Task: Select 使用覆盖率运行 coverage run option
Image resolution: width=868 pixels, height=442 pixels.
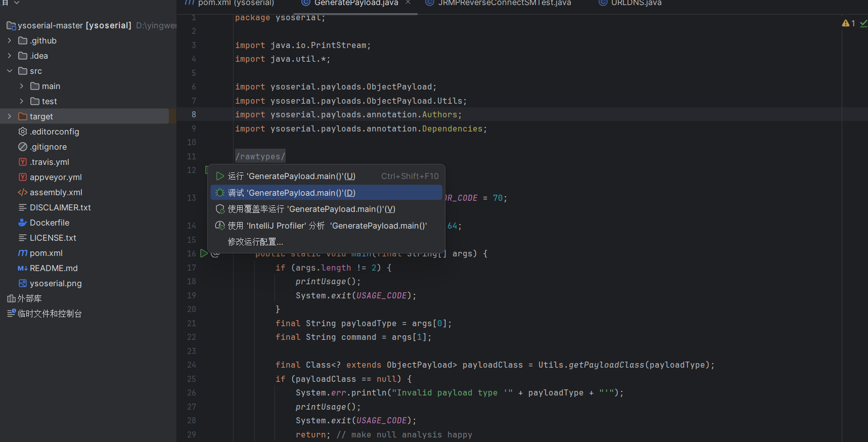Action: tap(327, 209)
